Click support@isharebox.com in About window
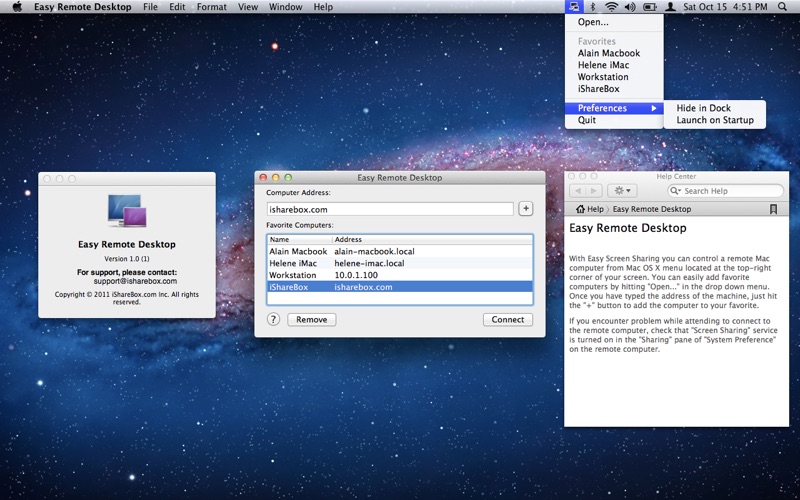 coord(135,281)
